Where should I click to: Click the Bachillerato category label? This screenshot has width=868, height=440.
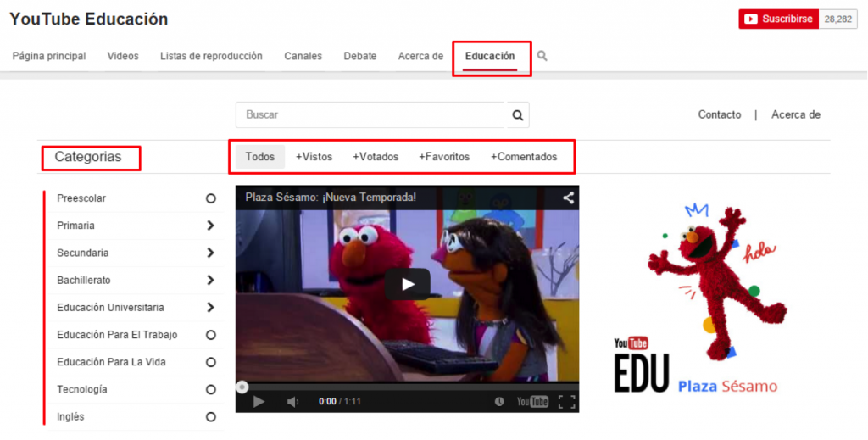[x=84, y=280]
